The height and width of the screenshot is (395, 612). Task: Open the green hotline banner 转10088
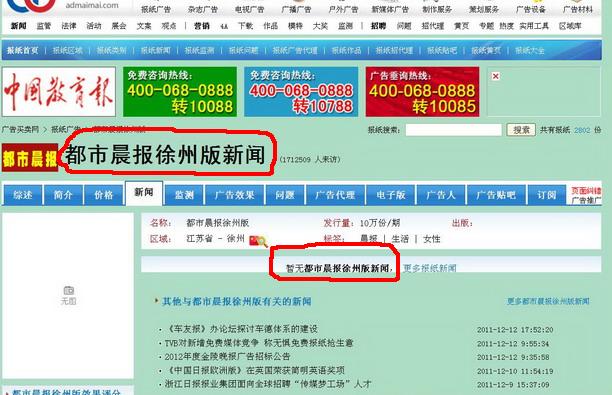point(180,92)
